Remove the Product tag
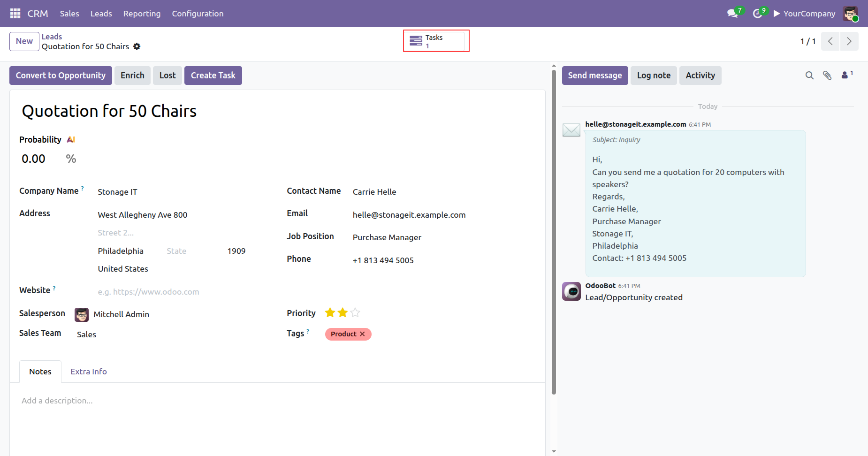The width and height of the screenshot is (868, 456). pyautogui.click(x=362, y=334)
